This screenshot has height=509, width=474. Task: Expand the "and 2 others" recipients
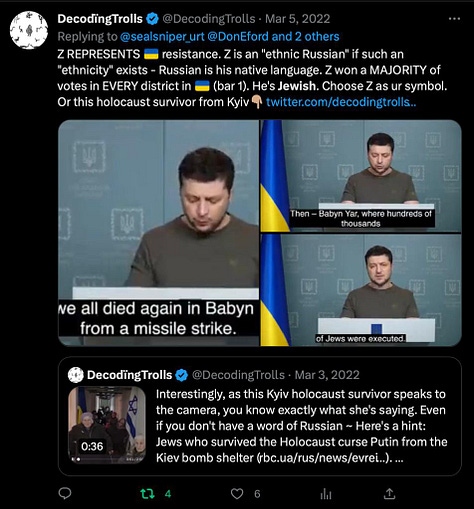coord(305,36)
